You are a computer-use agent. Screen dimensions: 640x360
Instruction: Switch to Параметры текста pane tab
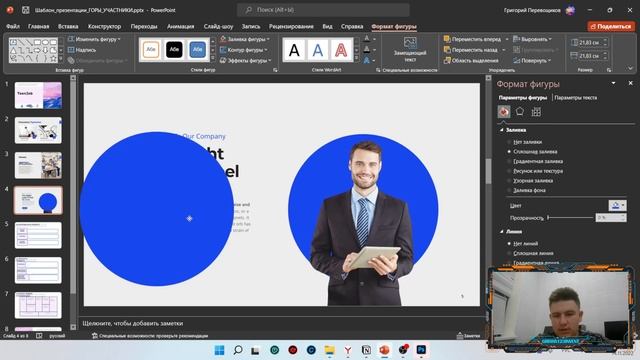point(576,98)
